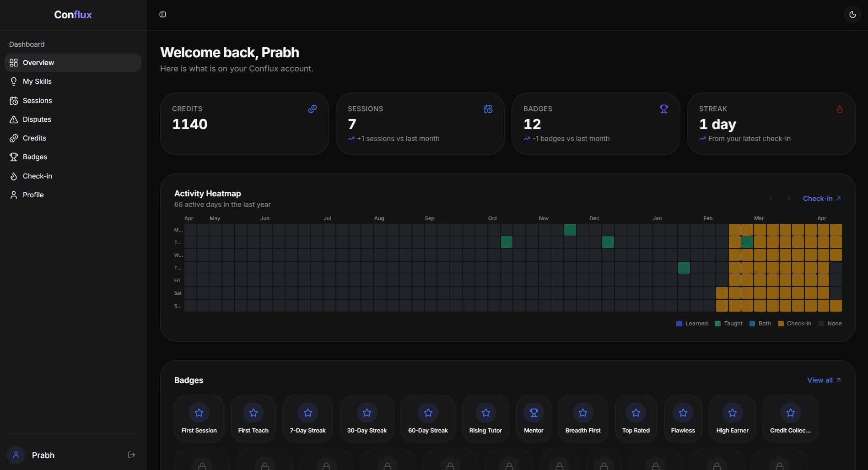Click the Streak 1 day text

point(717,124)
